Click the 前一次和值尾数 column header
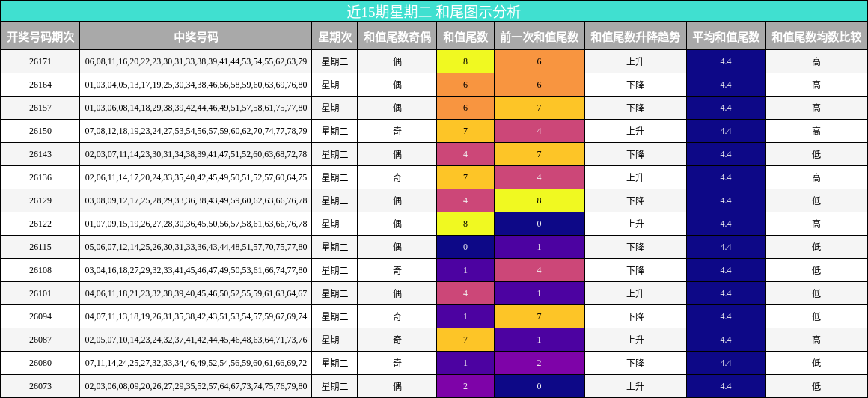The image size is (868, 398). tap(540, 37)
